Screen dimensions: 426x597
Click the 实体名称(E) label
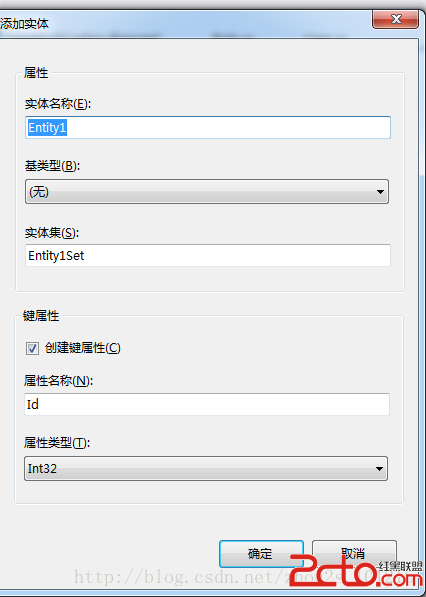[x=58, y=104]
